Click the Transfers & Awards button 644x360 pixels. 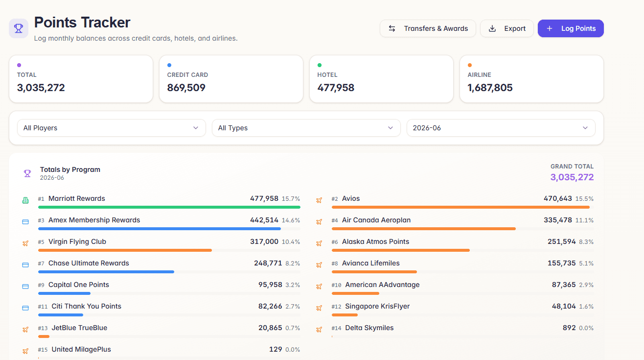428,28
